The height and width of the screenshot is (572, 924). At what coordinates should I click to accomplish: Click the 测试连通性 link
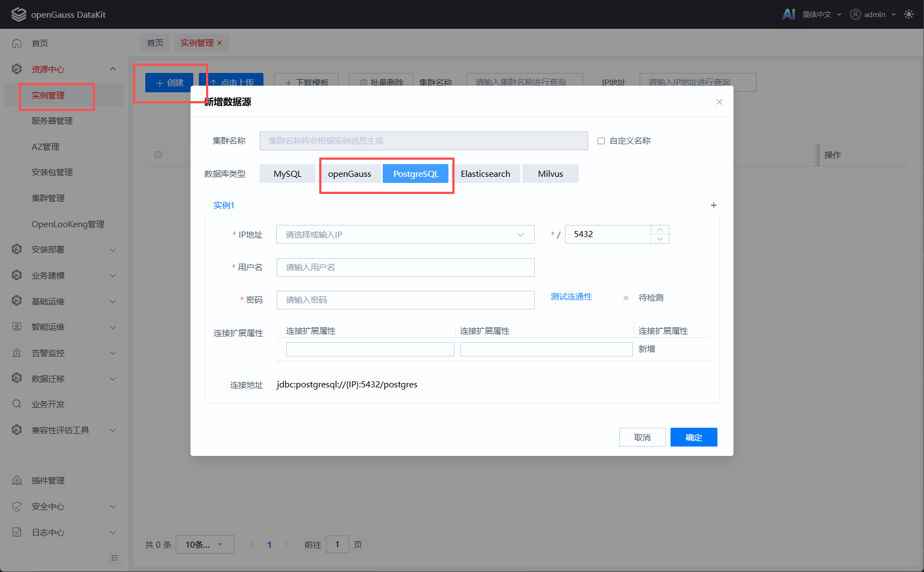571,297
